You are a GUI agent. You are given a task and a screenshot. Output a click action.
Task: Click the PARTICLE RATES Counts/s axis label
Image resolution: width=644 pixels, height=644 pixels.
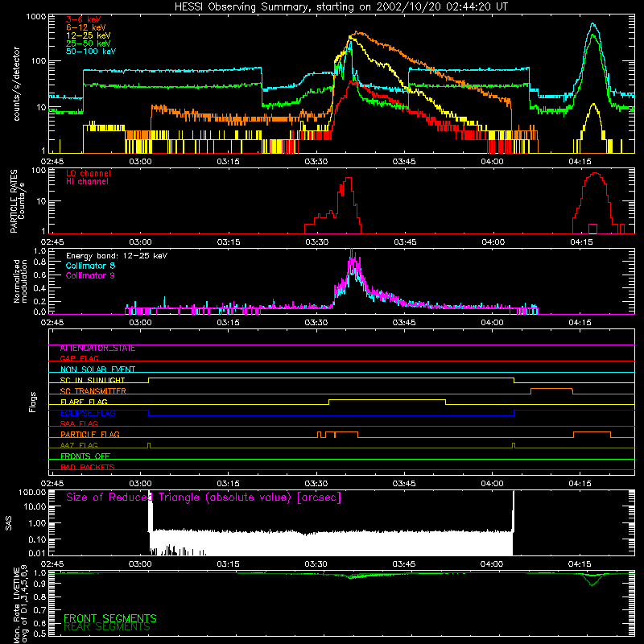click(x=17, y=200)
